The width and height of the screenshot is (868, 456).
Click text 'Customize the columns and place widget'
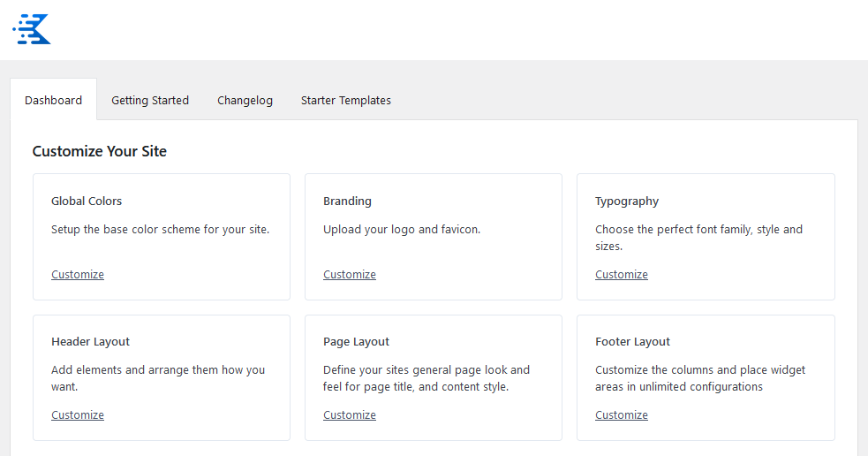[700, 370]
